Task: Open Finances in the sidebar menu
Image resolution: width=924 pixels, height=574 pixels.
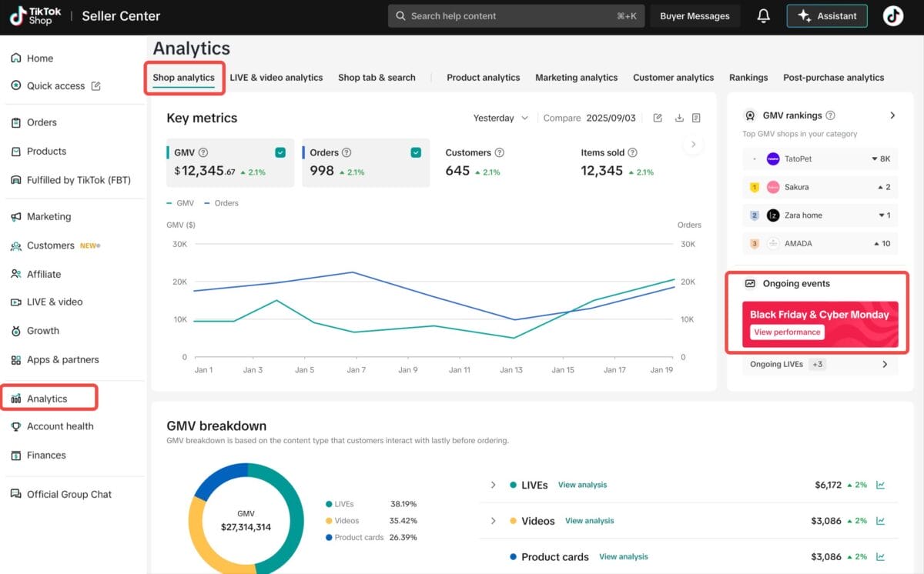Action: point(46,456)
